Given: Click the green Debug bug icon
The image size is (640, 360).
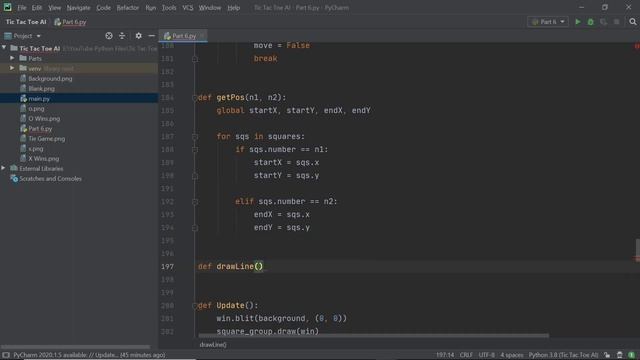Looking at the screenshot, I should point(590,22).
